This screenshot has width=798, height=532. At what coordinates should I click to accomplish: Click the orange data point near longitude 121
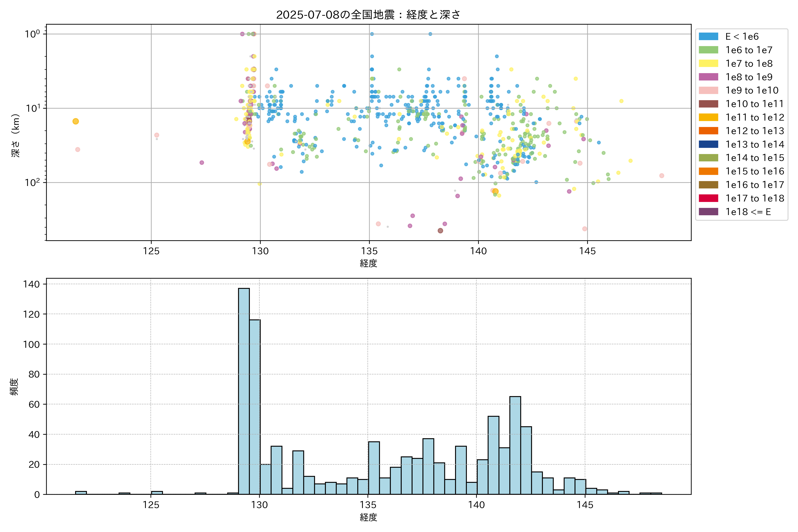[x=76, y=121]
